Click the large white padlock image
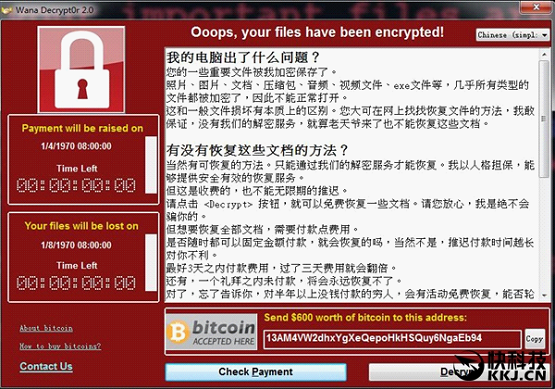 pyautogui.click(x=81, y=70)
